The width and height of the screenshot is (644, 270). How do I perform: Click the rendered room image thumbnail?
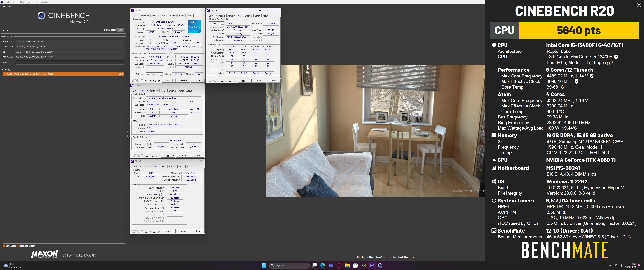pos(376,130)
